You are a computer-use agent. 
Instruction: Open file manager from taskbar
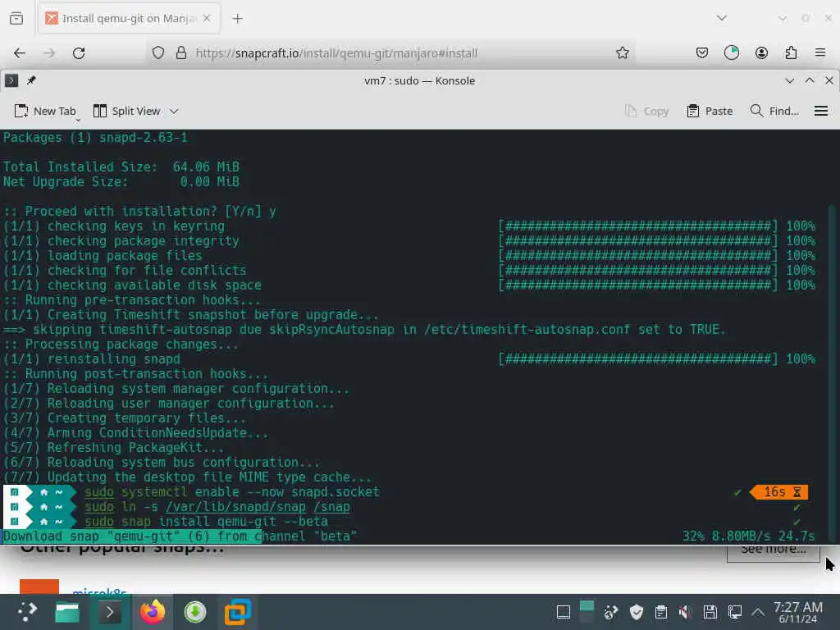click(x=67, y=612)
